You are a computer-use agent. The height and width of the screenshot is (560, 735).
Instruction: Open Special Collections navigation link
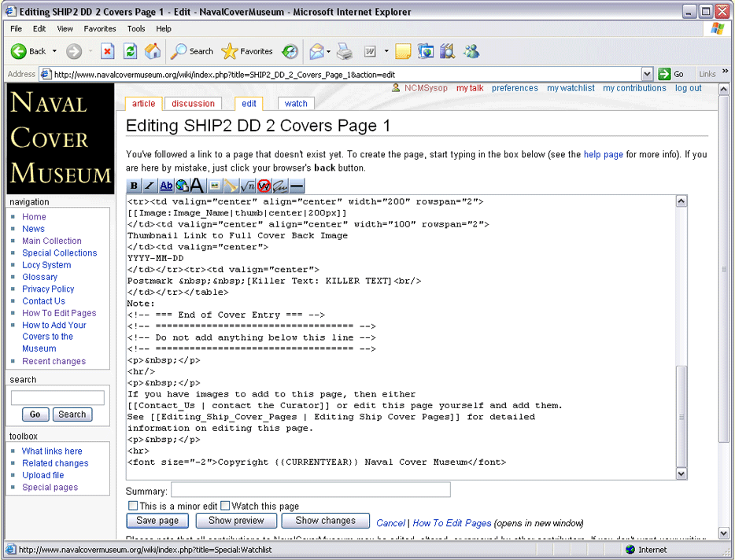coord(60,253)
